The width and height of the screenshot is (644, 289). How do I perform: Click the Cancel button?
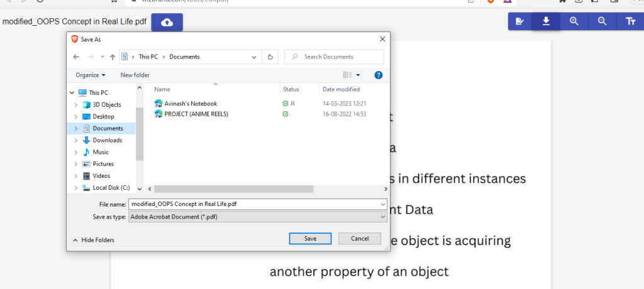(359, 239)
